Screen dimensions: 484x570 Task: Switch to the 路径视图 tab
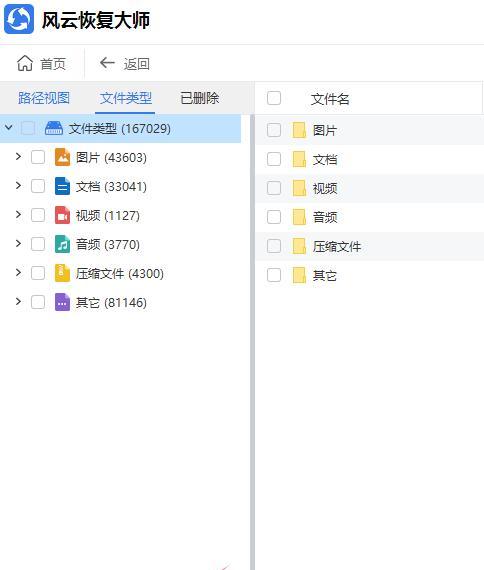click(x=44, y=98)
